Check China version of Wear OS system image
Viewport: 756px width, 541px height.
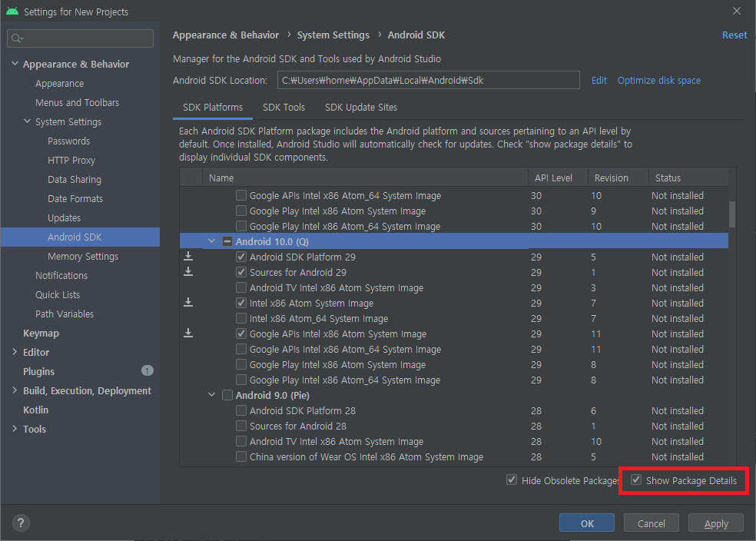pos(241,456)
